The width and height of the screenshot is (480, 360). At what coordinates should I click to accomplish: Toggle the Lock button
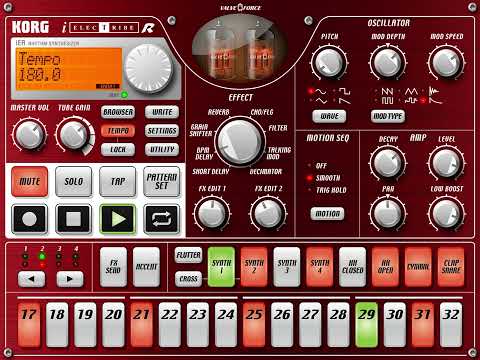coord(118,150)
